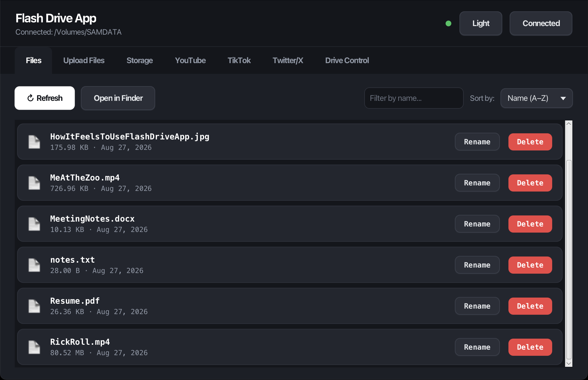The height and width of the screenshot is (380, 588).
Task: Click the 28.00 B size text
Action: point(65,271)
